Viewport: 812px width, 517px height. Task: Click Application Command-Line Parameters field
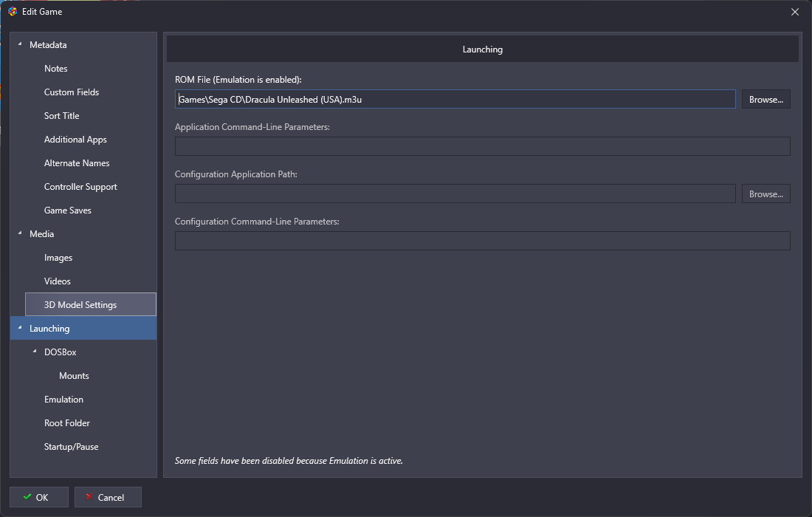(x=483, y=146)
